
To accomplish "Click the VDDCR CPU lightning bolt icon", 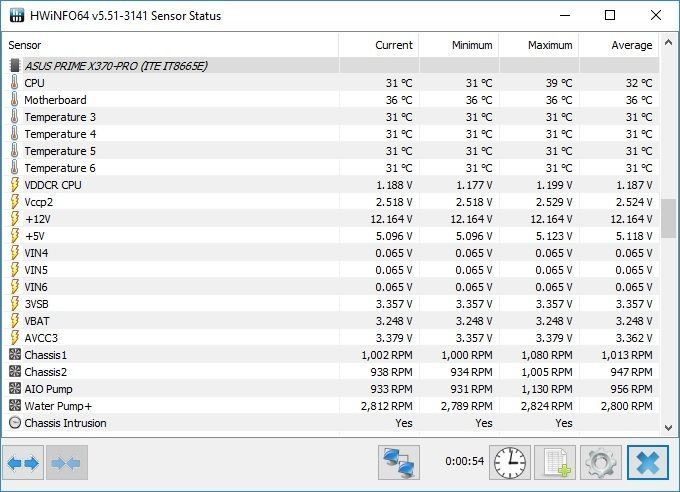I will pyautogui.click(x=15, y=184).
